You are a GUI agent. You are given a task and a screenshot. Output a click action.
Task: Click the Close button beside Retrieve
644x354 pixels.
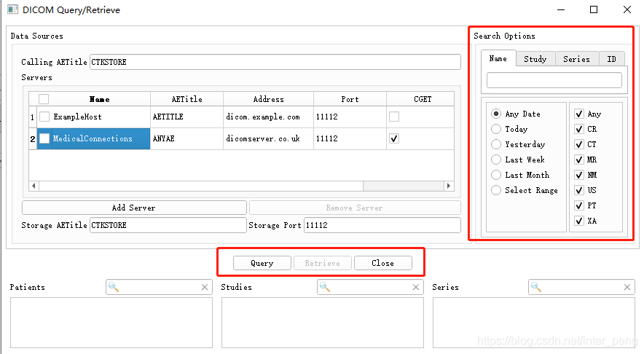[x=382, y=263]
